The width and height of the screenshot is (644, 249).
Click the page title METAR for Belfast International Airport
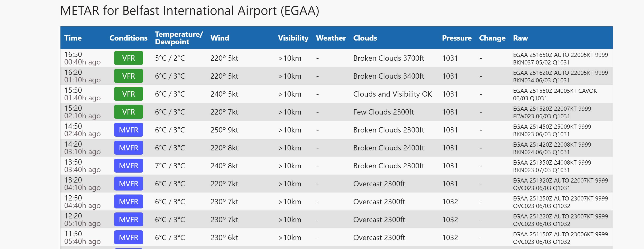coord(189,11)
